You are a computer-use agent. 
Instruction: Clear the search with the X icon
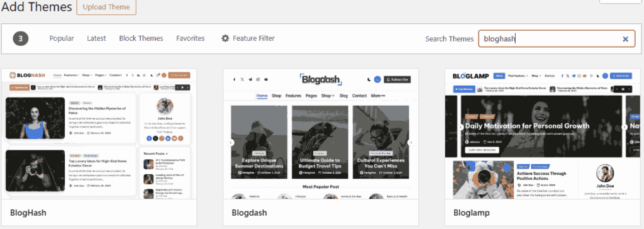pos(626,39)
